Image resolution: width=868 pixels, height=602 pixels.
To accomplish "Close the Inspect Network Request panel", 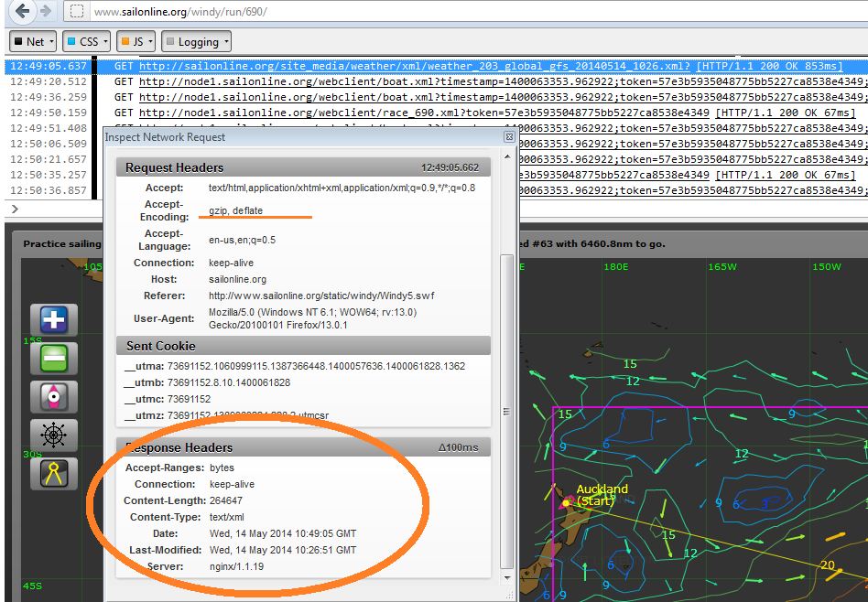I will (x=509, y=136).
